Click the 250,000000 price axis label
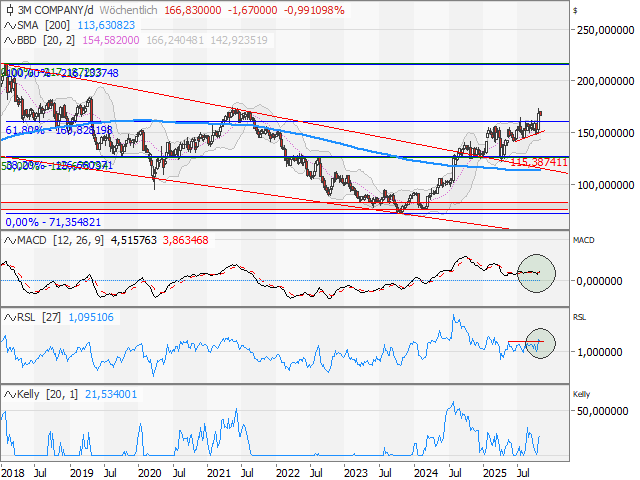The height and width of the screenshot is (480, 640). pos(605,30)
